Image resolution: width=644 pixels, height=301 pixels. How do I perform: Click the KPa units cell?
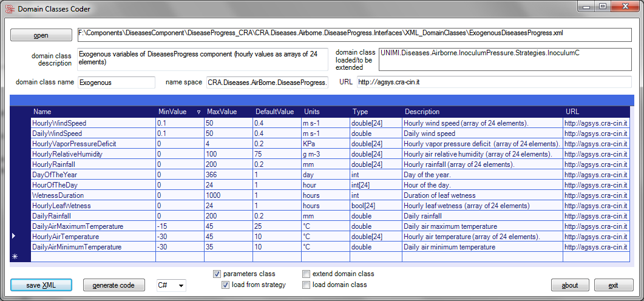(x=325, y=144)
